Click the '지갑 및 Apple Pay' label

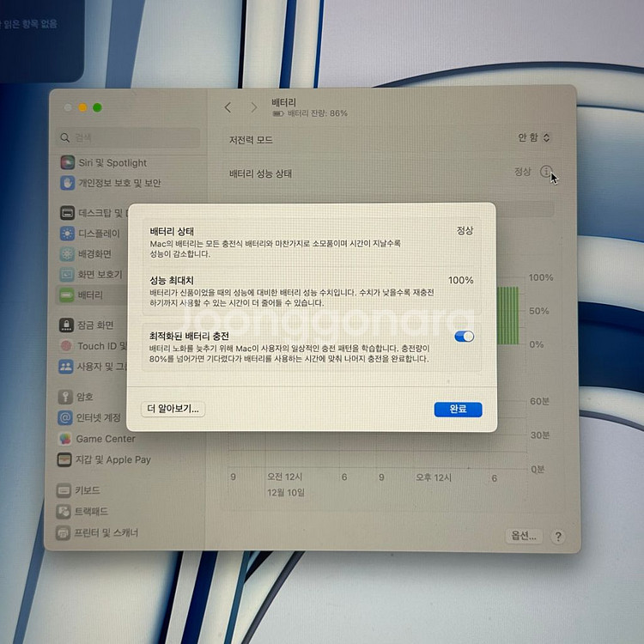(x=113, y=459)
